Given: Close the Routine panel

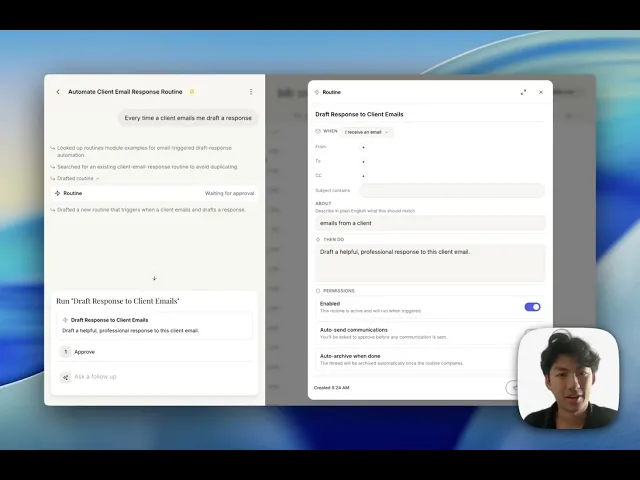Looking at the screenshot, I should click(x=541, y=92).
